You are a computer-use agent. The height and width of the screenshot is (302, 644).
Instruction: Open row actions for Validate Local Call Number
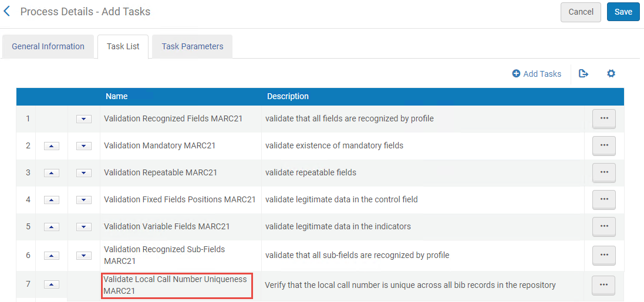click(x=603, y=285)
